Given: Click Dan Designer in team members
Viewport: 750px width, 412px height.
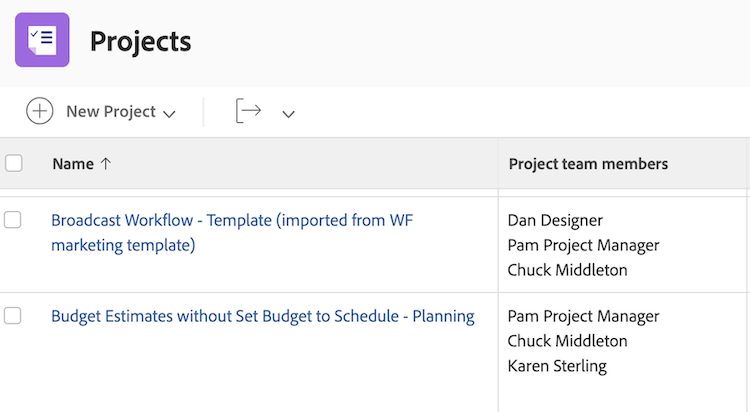Looking at the screenshot, I should point(555,220).
